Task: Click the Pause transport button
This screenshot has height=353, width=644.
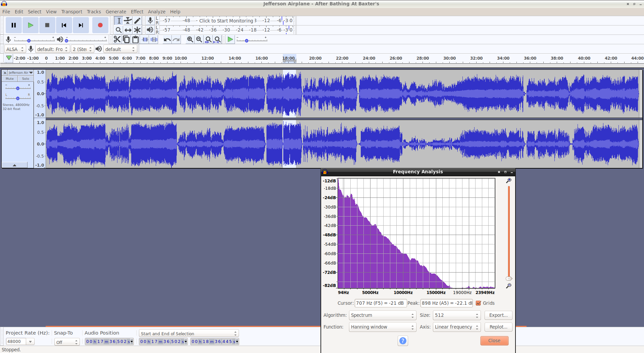Action: (14, 25)
